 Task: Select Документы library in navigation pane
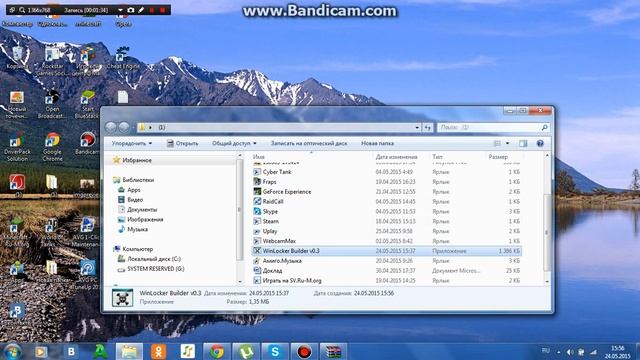[142, 209]
